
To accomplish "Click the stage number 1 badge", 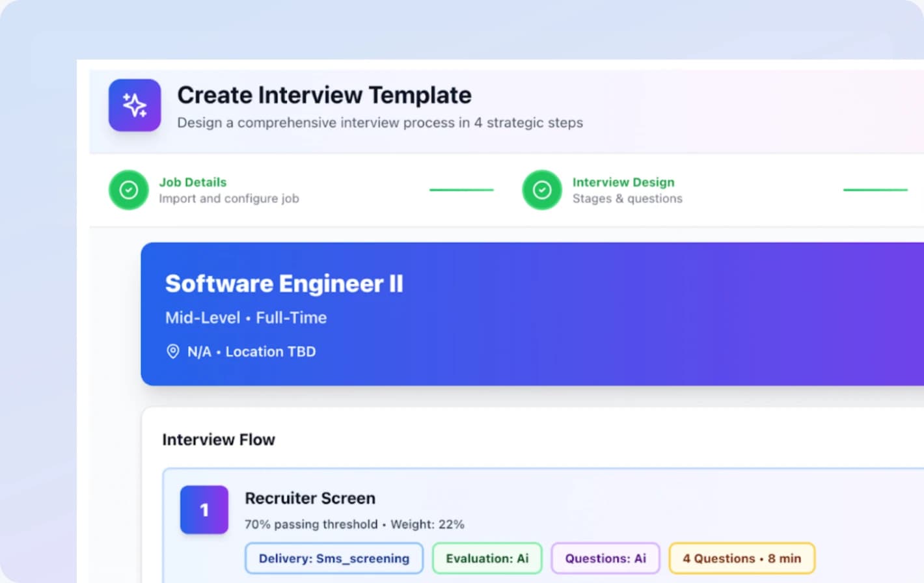I will pos(204,509).
